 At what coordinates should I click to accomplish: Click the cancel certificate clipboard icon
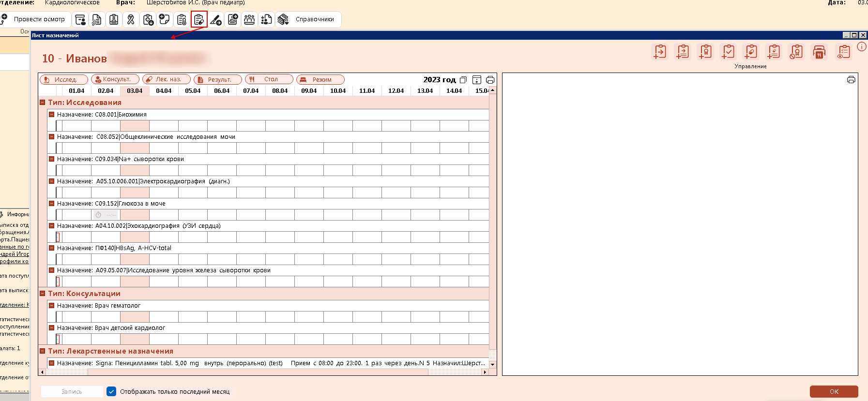point(796,52)
